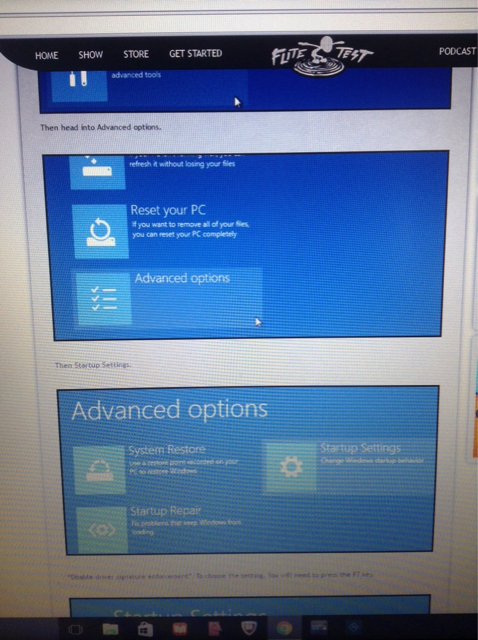The height and width of the screenshot is (640, 478).
Task: Open the HOME menu item
Action: [47, 56]
